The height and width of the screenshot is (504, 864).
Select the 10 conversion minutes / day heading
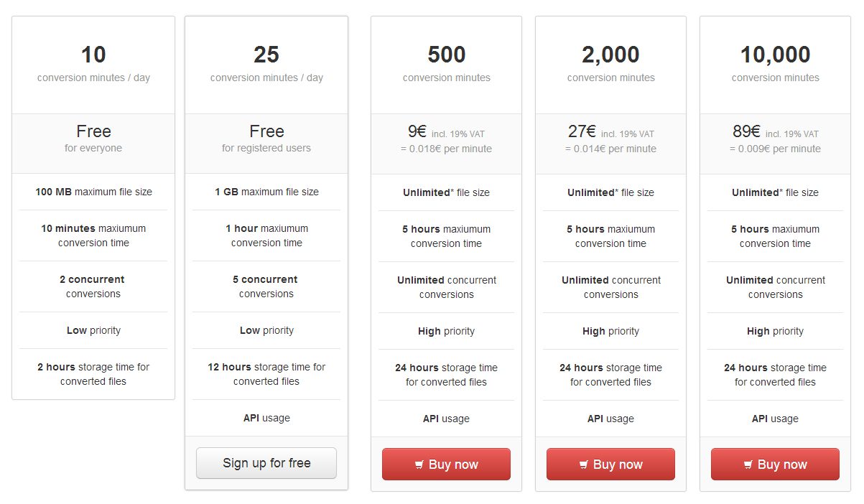93,55
